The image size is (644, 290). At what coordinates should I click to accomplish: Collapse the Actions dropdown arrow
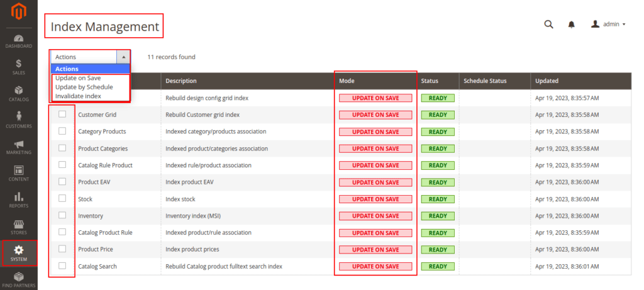(123, 57)
